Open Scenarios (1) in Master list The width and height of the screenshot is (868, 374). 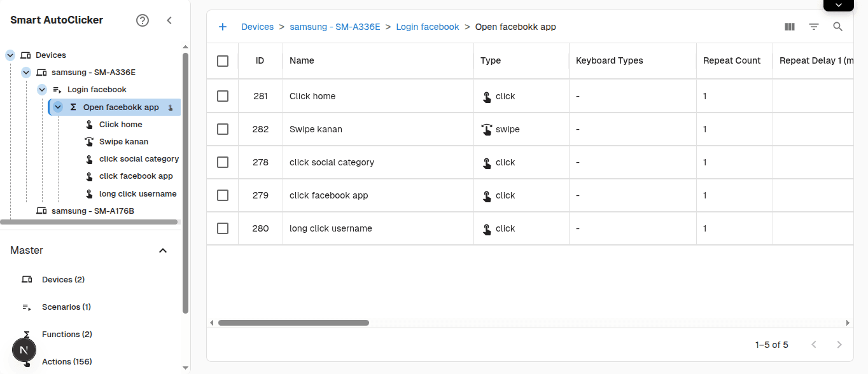coord(66,307)
